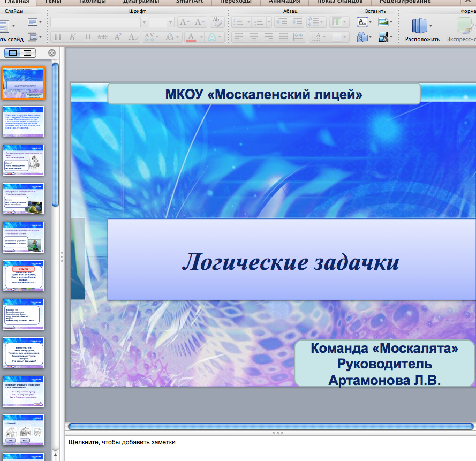This screenshot has width=476, height=461.
Task: Click the slide area horizontal scrollbar
Action: pos(271,426)
